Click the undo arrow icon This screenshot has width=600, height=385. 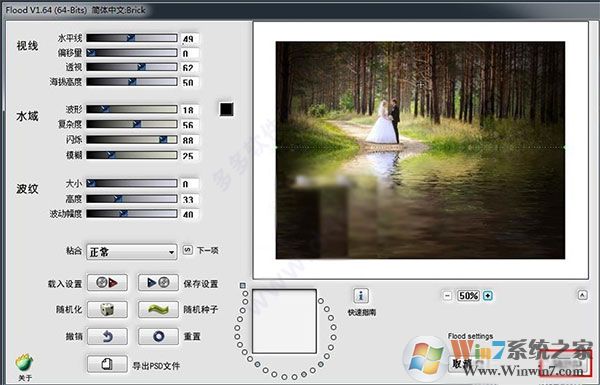(107, 336)
